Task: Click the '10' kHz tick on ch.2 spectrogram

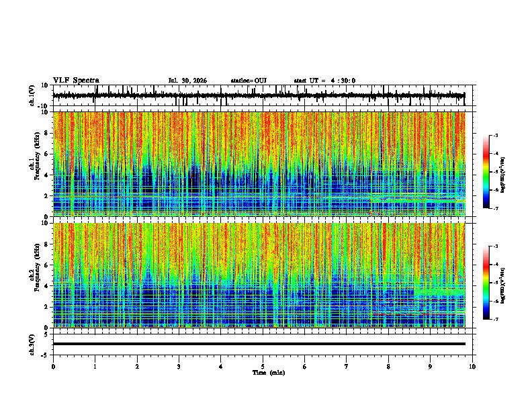Action: (45, 223)
